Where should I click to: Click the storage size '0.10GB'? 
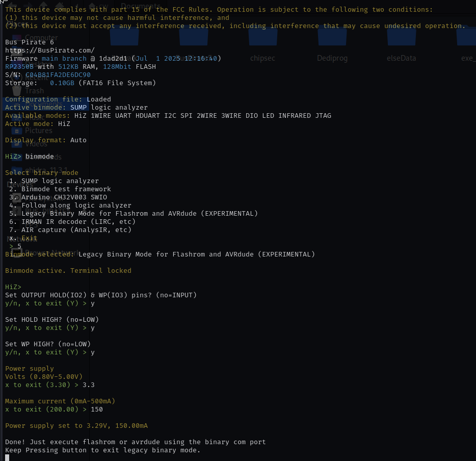62,83
